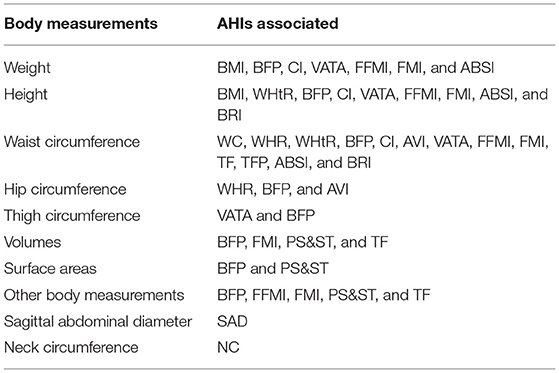Click the AHIs list for Weight
Screen dimensions: 559x373
point(355,68)
